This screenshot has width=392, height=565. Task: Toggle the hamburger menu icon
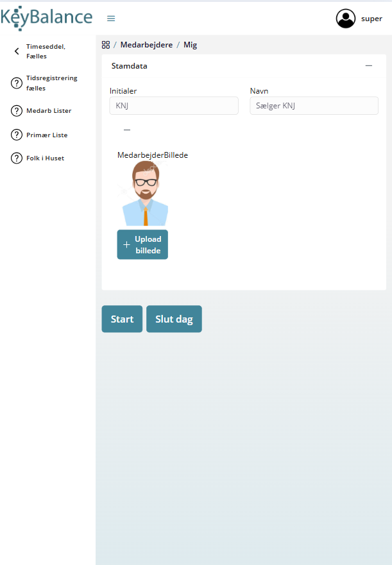pyautogui.click(x=111, y=19)
